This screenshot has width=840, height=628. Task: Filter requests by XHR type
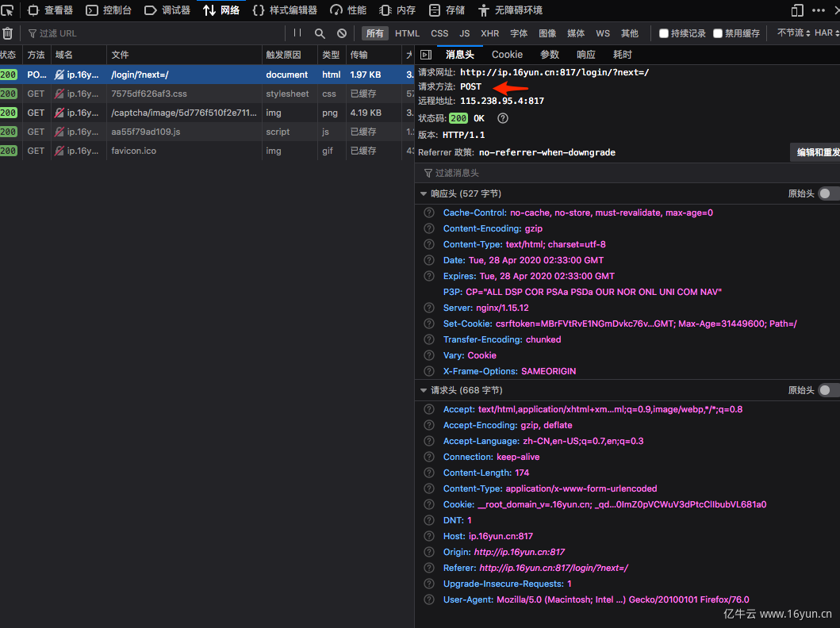[489, 33]
